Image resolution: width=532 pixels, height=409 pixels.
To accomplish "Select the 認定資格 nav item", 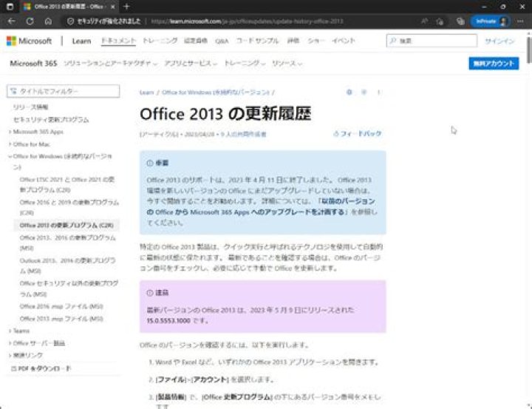I will point(196,41).
